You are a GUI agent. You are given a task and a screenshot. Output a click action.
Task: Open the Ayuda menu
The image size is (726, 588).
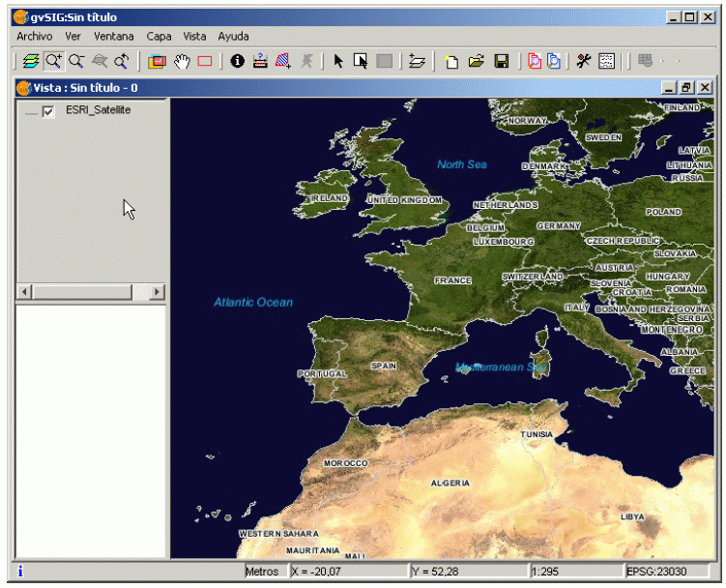[x=233, y=36]
